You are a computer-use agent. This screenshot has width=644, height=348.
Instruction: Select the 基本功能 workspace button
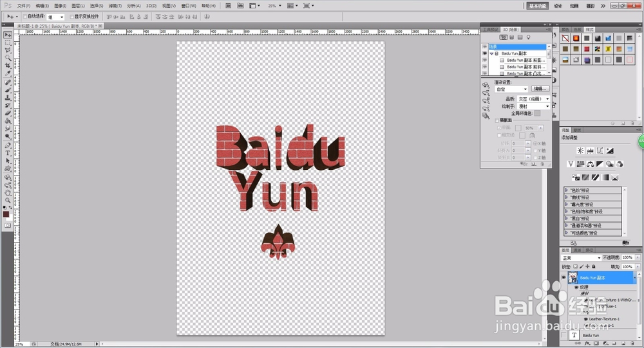[538, 6]
